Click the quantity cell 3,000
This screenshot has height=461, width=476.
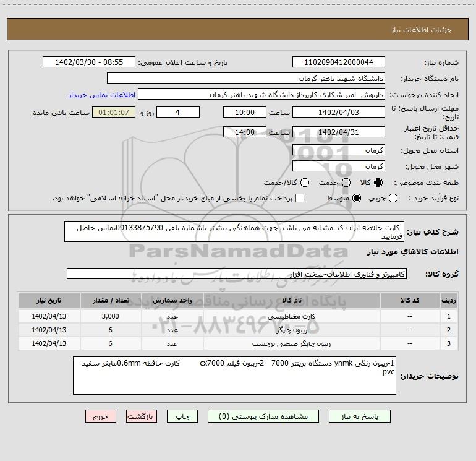coord(111,316)
